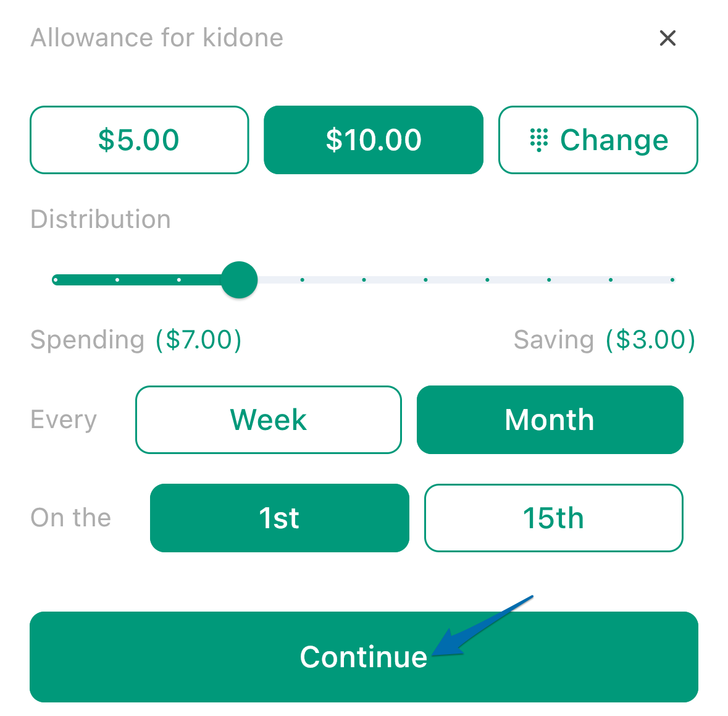Image resolution: width=728 pixels, height=716 pixels.
Task: Click the fifth dot on the slider track
Action: tap(302, 280)
